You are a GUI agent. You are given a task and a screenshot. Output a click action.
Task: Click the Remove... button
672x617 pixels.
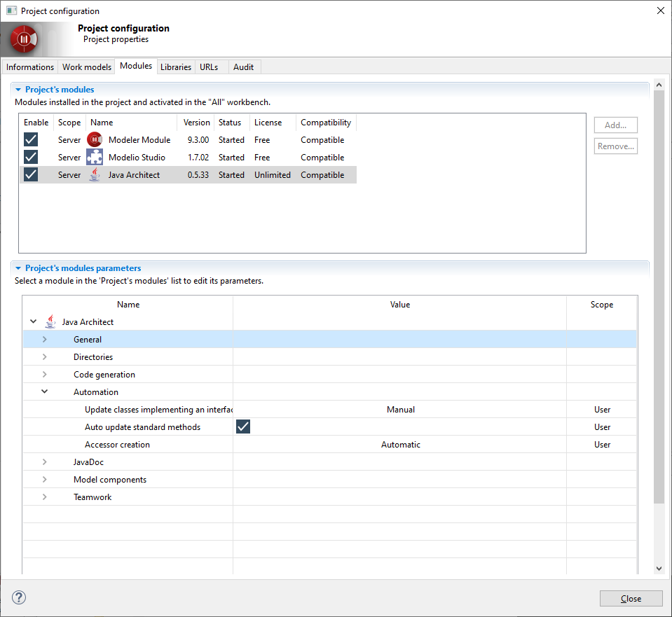pyautogui.click(x=615, y=146)
